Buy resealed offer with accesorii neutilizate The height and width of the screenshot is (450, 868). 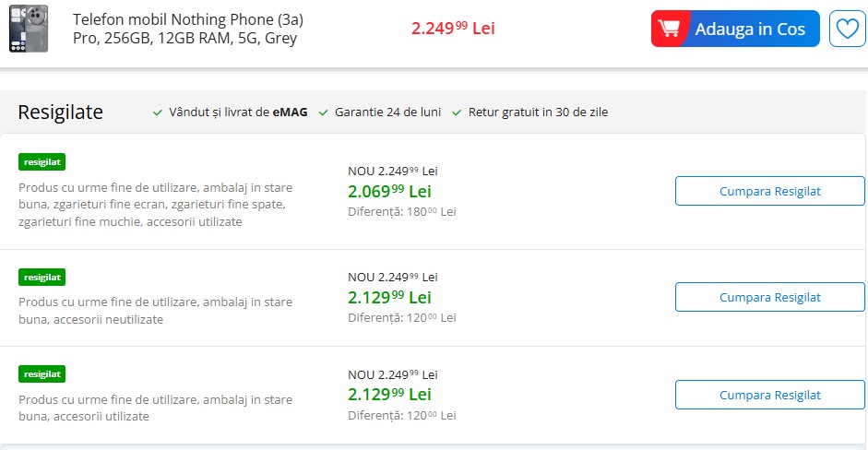[x=769, y=297]
